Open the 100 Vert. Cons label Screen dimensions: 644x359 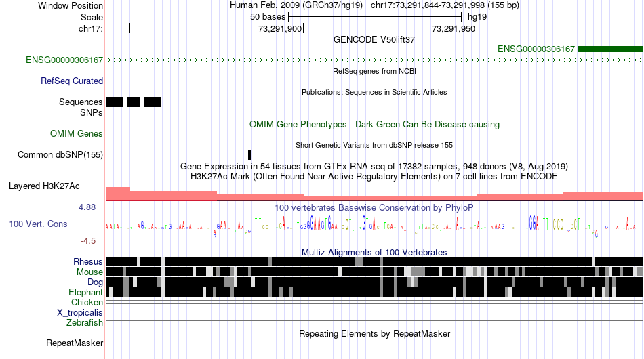point(38,224)
